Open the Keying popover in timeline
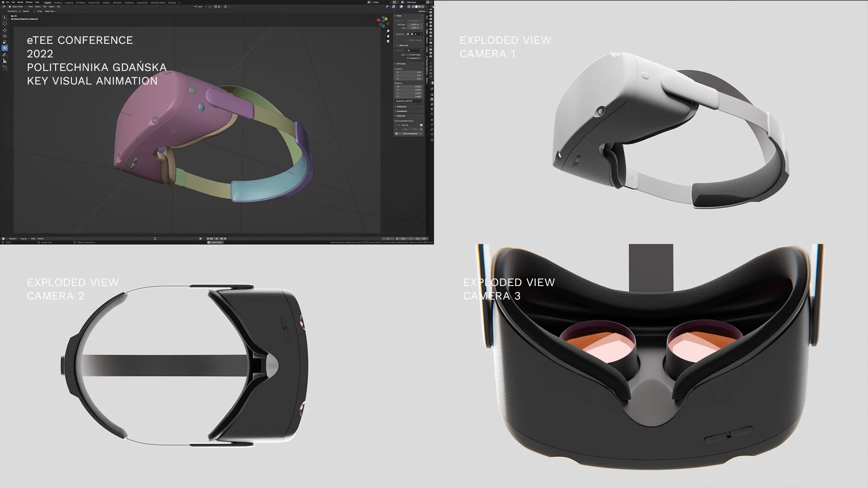 (24, 239)
